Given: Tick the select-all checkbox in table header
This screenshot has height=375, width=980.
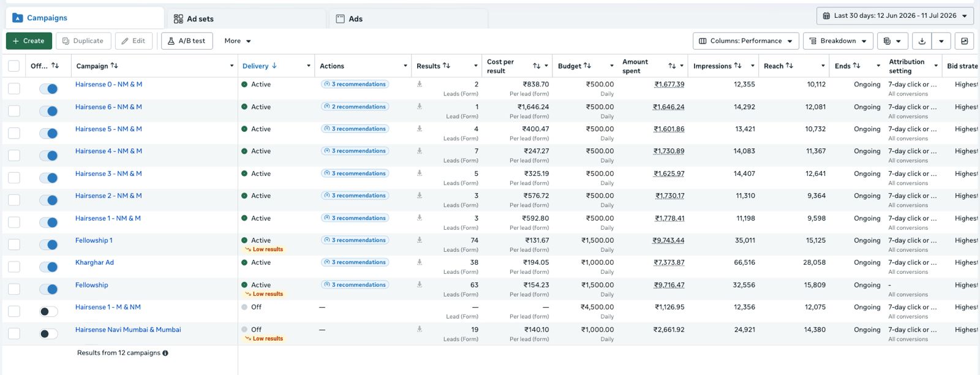Looking at the screenshot, I should [13, 66].
